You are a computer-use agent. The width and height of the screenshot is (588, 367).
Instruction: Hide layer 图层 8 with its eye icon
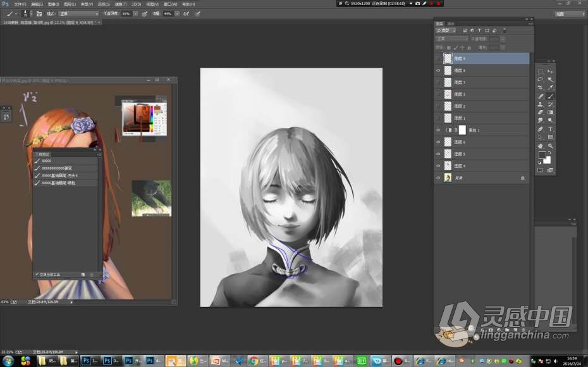(x=438, y=70)
